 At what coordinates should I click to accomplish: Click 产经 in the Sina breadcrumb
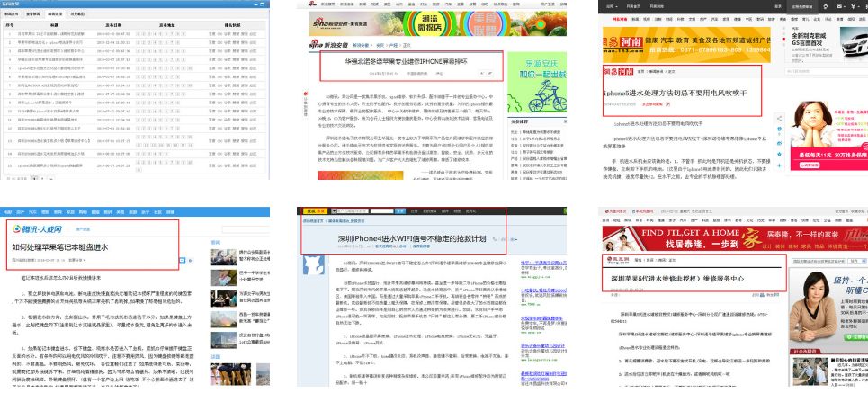pos(393,45)
